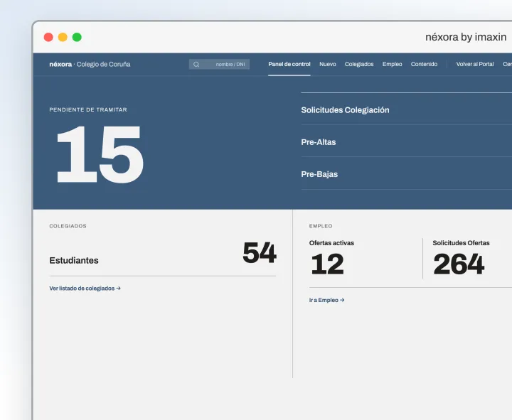512x420 pixels.
Task: Open the Empleo nav item
Action: point(392,64)
